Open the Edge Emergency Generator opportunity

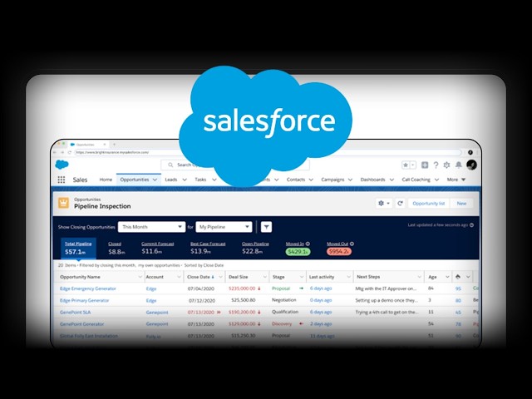tap(88, 288)
